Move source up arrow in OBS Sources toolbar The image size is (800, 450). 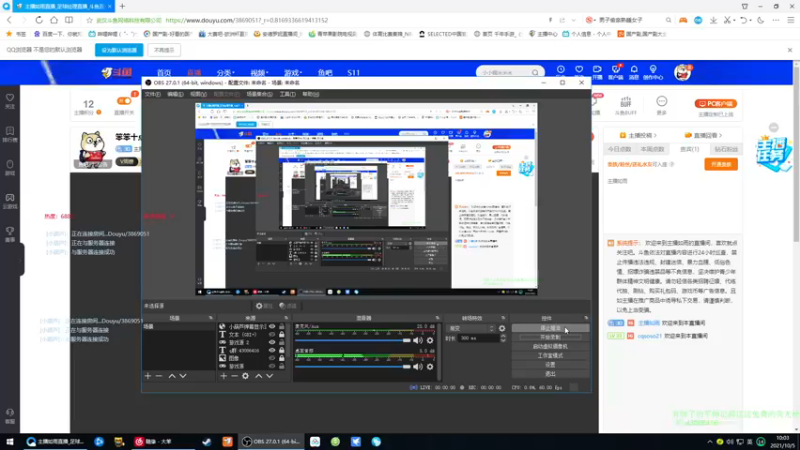[x=259, y=376]
